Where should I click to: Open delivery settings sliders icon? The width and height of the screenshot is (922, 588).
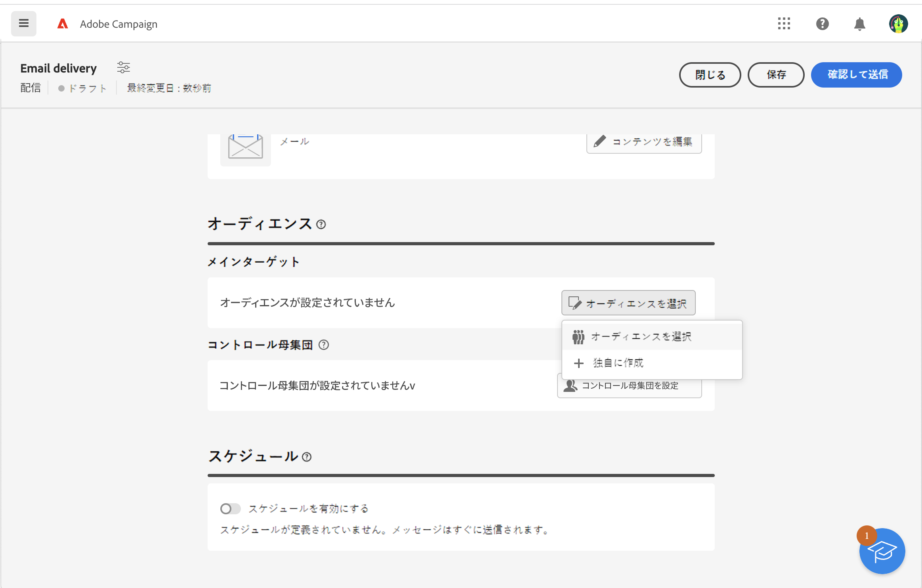pyautogui.click(x=123, y=67)
